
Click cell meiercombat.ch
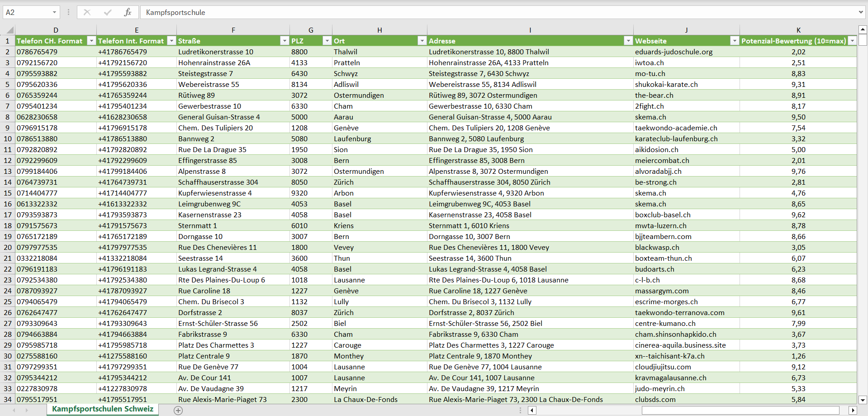687,160
